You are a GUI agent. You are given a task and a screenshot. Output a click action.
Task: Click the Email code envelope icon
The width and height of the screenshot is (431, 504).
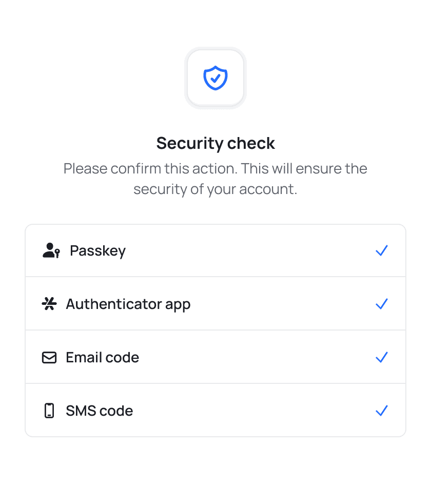50,357
